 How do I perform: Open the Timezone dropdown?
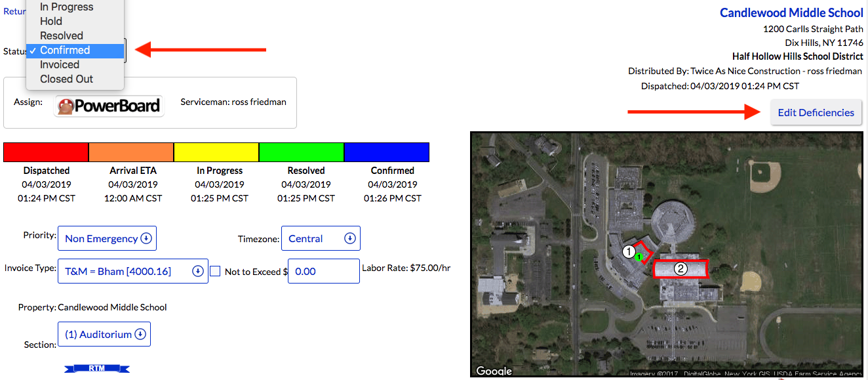pyautogui.click(x=321, y=238)
